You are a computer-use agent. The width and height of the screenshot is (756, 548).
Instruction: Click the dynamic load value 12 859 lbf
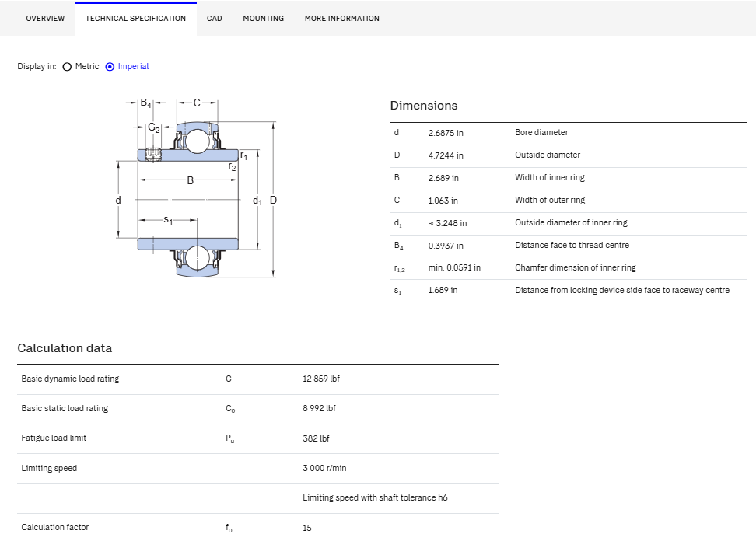tap(321, 379)
